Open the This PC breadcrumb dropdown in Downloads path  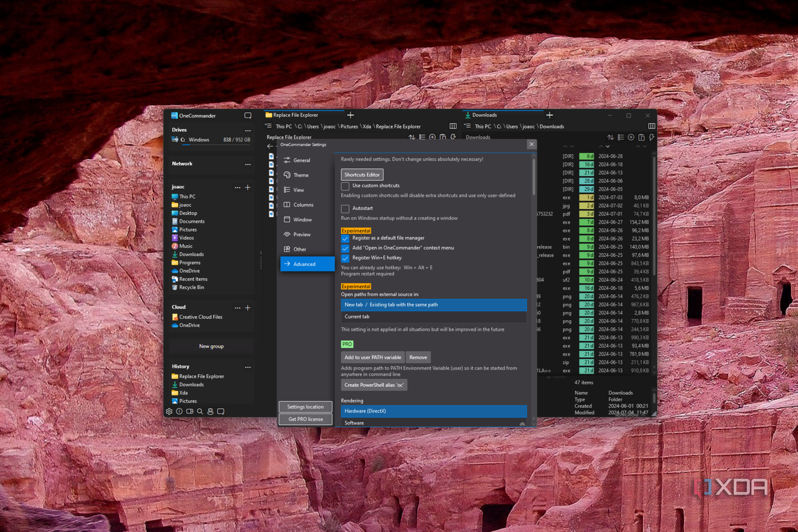[483, 126]
